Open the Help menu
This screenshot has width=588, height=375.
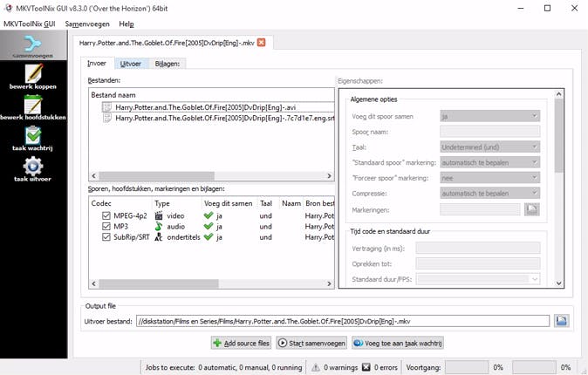[x=126, y=24]
